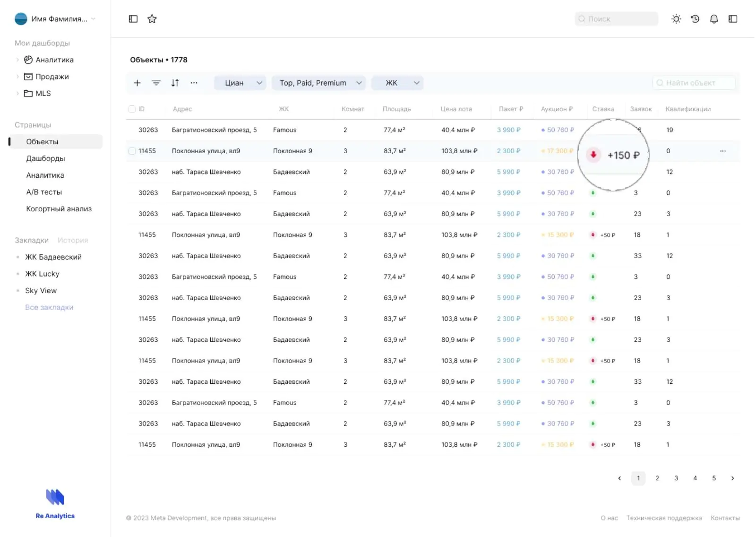
Task: Click Аукцион ₽ column header
Action: click(557, 109)
